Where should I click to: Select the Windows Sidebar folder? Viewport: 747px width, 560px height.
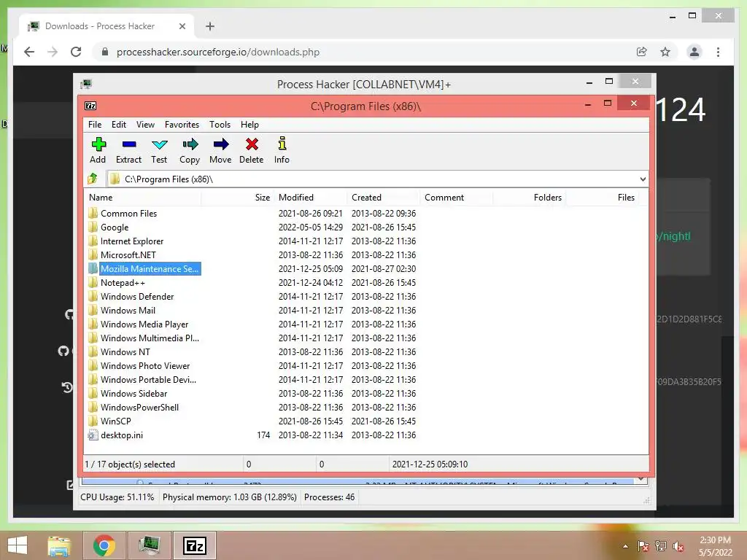tap(134, 393)
